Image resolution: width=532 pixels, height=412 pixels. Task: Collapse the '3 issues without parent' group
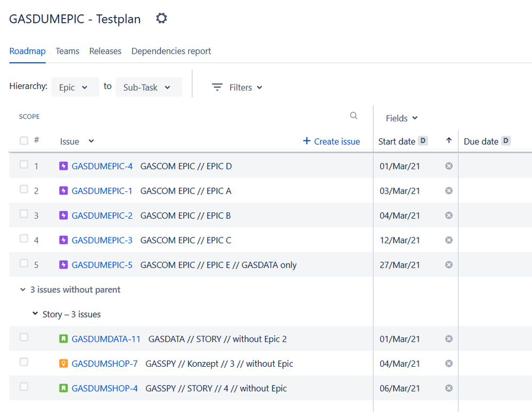(23, 290)
